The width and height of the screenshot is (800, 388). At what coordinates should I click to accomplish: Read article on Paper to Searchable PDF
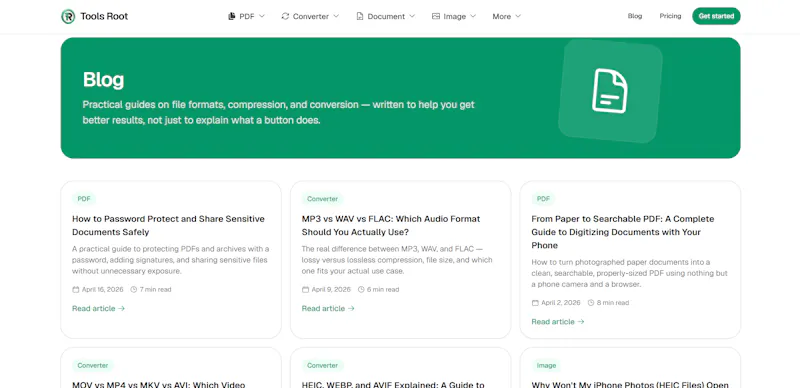[x=558, y=322]
